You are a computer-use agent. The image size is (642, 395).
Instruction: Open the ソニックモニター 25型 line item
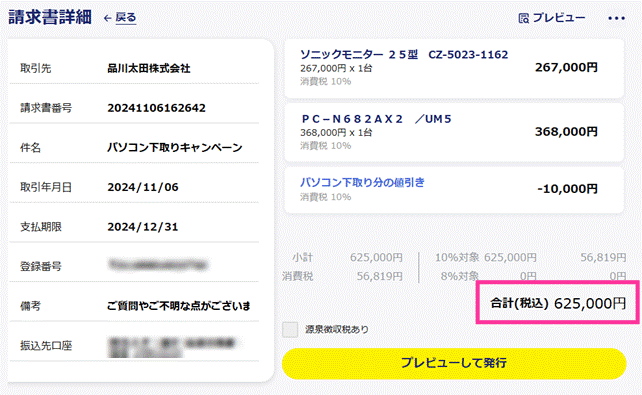pyautogui.click(x=454, y=68)
